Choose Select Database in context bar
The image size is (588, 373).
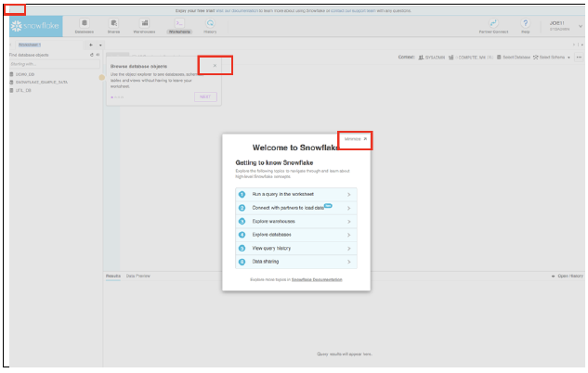click(x=513, y=58)
